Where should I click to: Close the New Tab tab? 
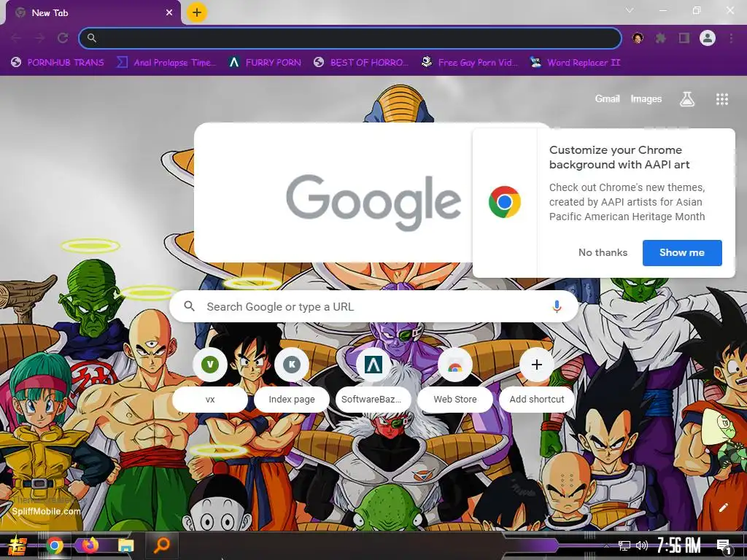click(169, 13)
